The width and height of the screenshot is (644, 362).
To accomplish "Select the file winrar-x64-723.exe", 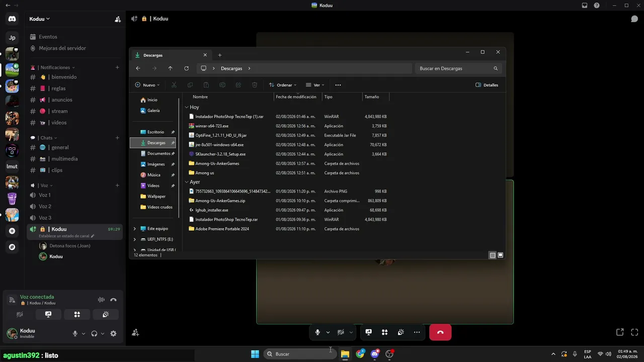I will click(x=212, y=126).
